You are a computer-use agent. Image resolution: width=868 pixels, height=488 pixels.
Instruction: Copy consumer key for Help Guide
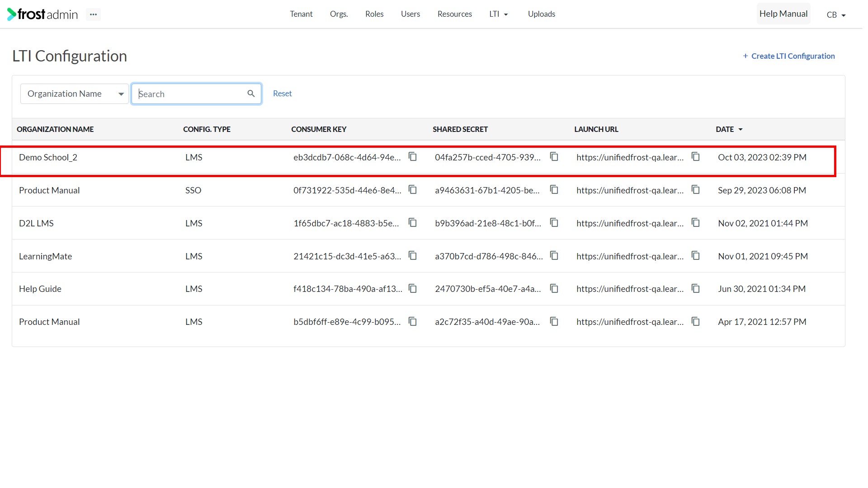(412, 288)
